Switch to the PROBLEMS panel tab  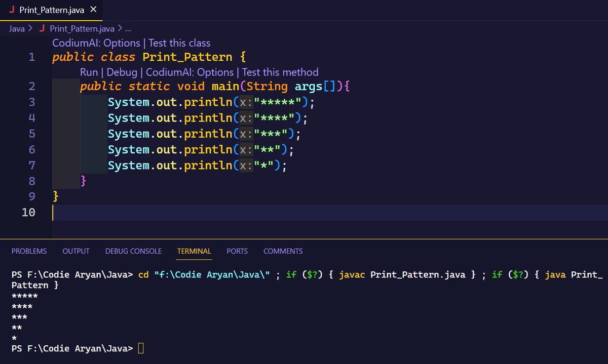pyautogui.click(x=29, y=251)
